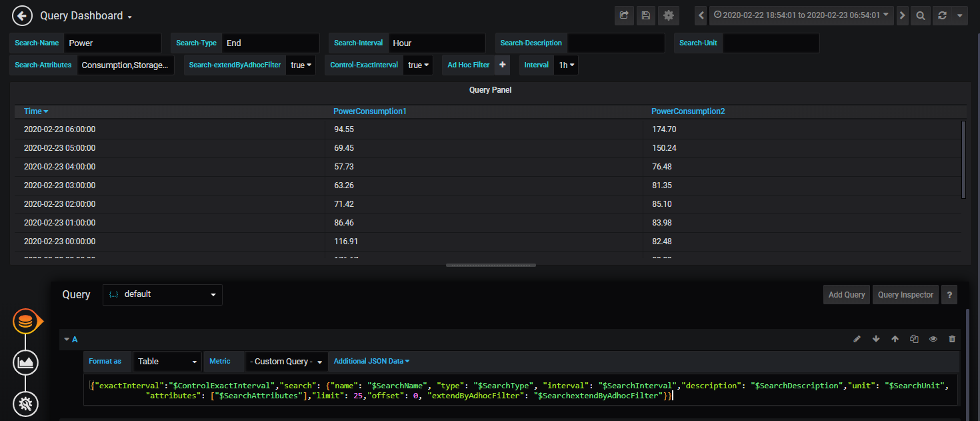Screen dimensions: 980x421
Task: Open the Format as Table dropdown
Action: (x=167, y=361)
